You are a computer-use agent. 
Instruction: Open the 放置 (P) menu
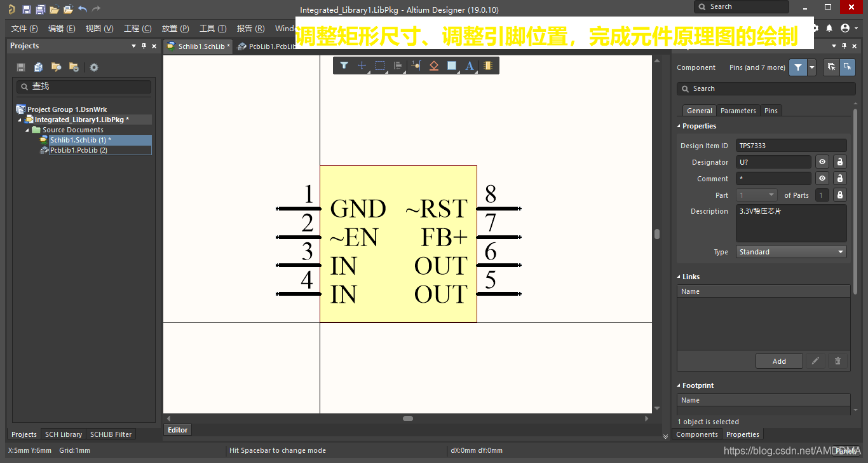coord(175,29)
